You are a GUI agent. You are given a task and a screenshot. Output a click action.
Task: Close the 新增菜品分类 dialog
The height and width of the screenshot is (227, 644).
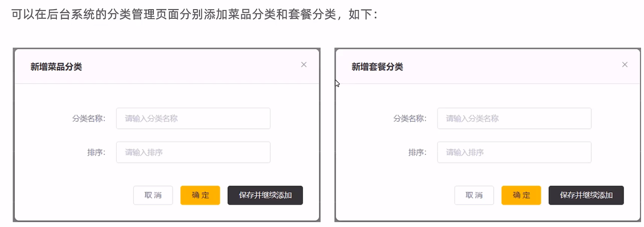[x=304, y=65]
